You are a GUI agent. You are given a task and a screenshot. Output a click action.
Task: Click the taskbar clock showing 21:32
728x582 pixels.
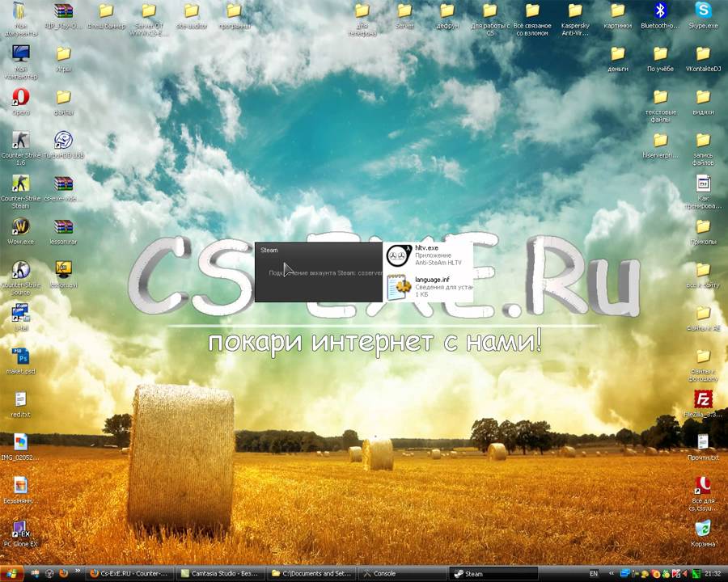(x=713, y=574)
